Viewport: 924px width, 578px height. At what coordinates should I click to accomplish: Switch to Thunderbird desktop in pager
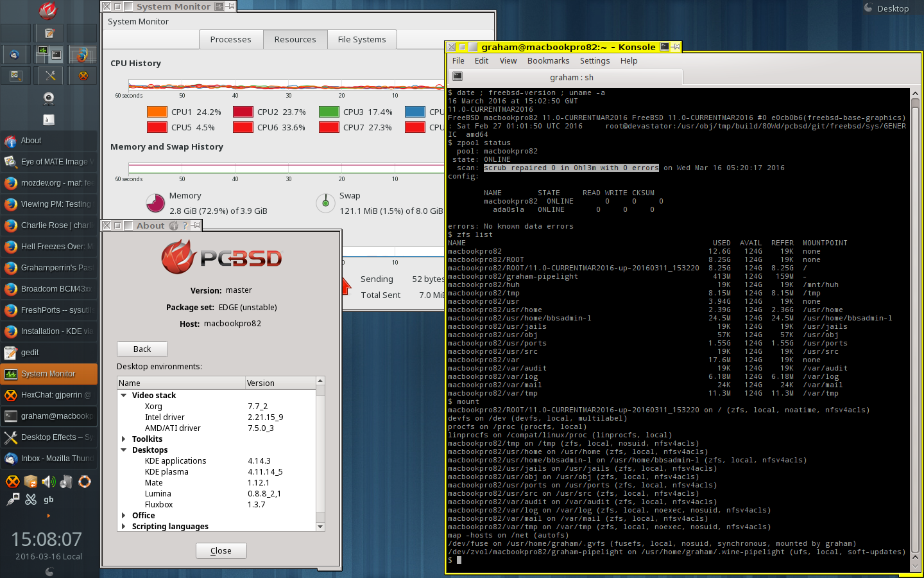click(14, 55)
